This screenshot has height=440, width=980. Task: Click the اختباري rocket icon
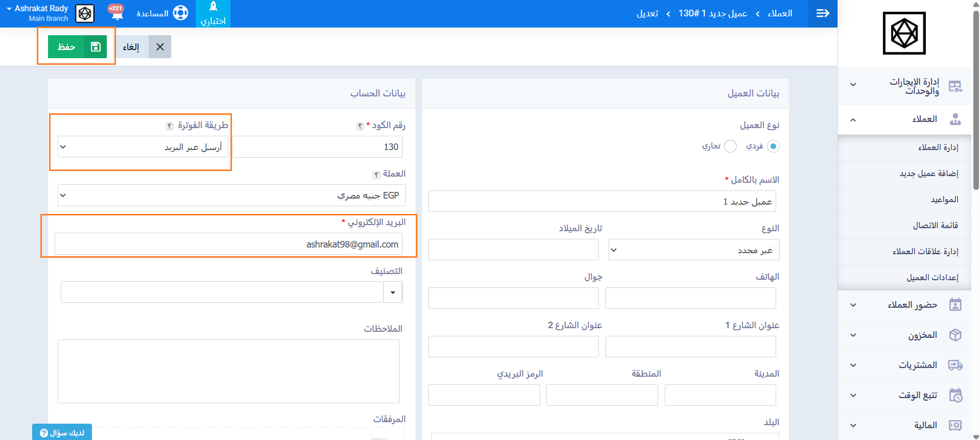point(213,7)
